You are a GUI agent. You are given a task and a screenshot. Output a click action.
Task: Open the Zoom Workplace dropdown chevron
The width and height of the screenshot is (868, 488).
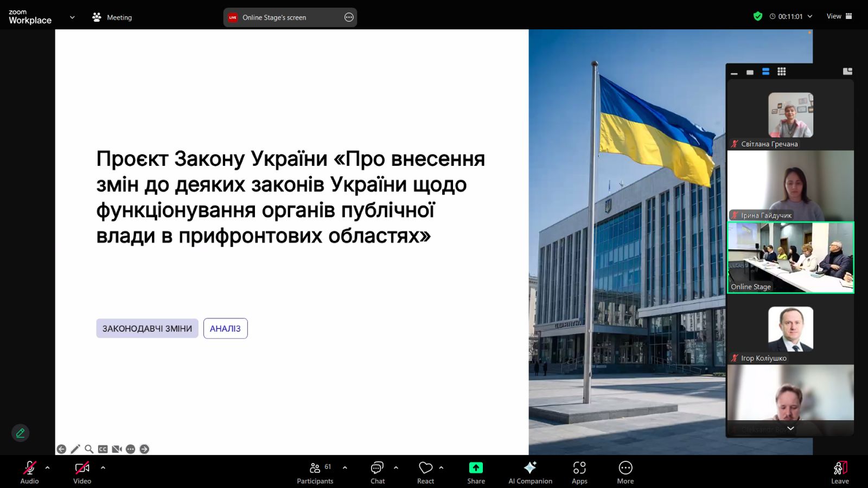click(72, 17)
